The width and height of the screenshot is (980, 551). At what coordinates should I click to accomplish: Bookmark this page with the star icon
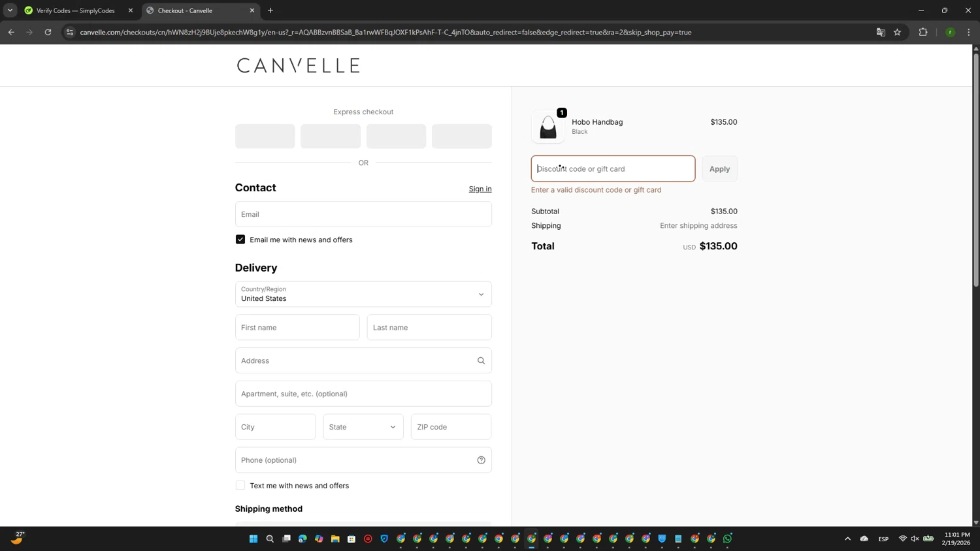coord(898,32)
